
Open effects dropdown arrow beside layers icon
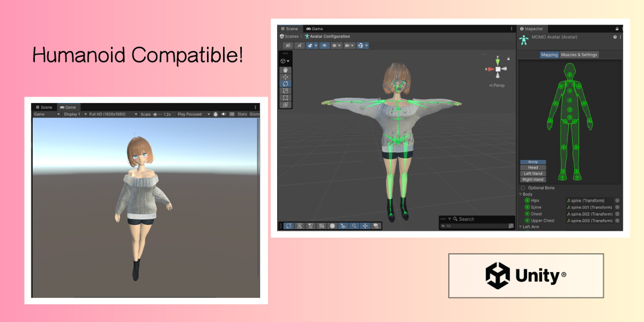(x=316, y=45)
